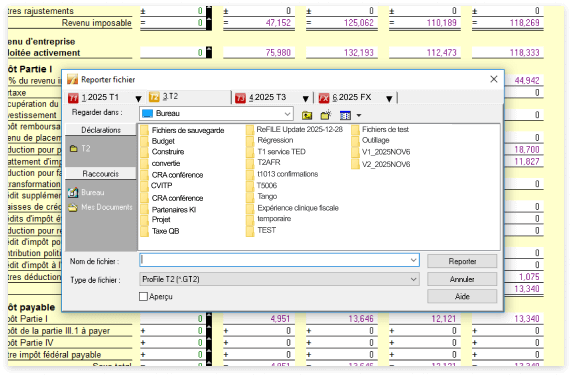Screen dimensions: 572x376
Task: Click the 132,193 active business income cell
Action: (359, 53)
